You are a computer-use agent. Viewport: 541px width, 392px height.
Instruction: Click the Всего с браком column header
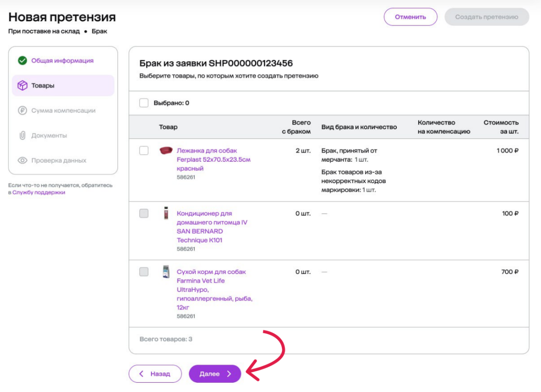tap(296, 127)
